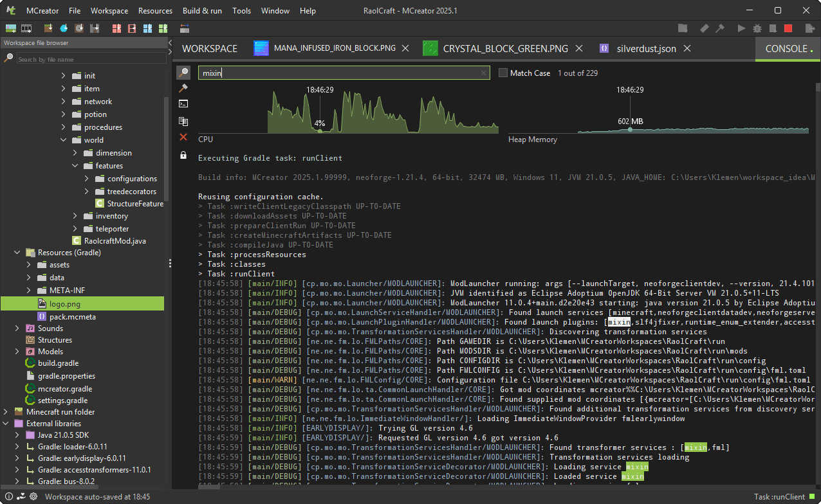The height and width of the screenshot is (504, 821).
Task: Expand the Minecraft run folder node
Action: 6,411
